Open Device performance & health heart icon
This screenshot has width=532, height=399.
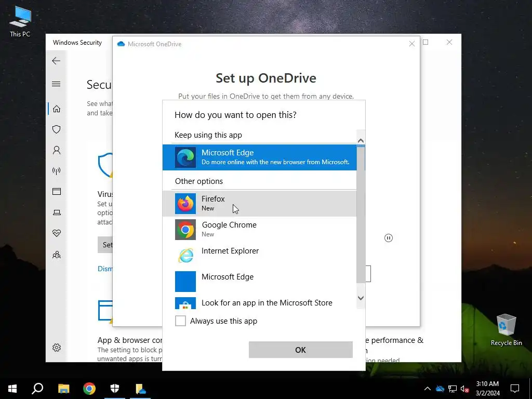point(57,233)
